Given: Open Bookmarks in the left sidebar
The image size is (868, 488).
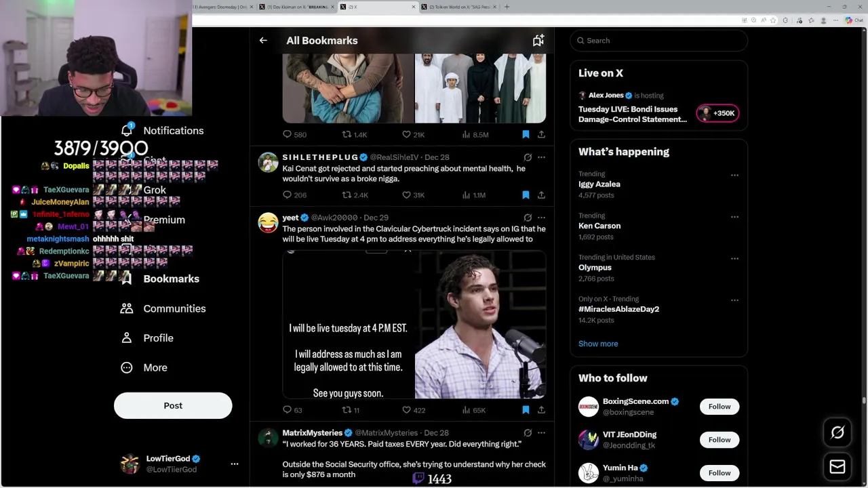Looking at the screenshot, I should 171,279.
